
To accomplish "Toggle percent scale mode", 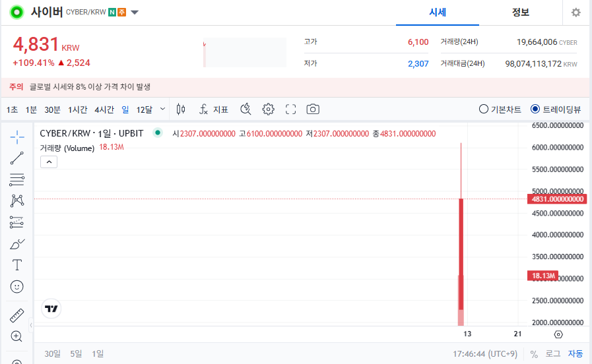I will point(534,354).
